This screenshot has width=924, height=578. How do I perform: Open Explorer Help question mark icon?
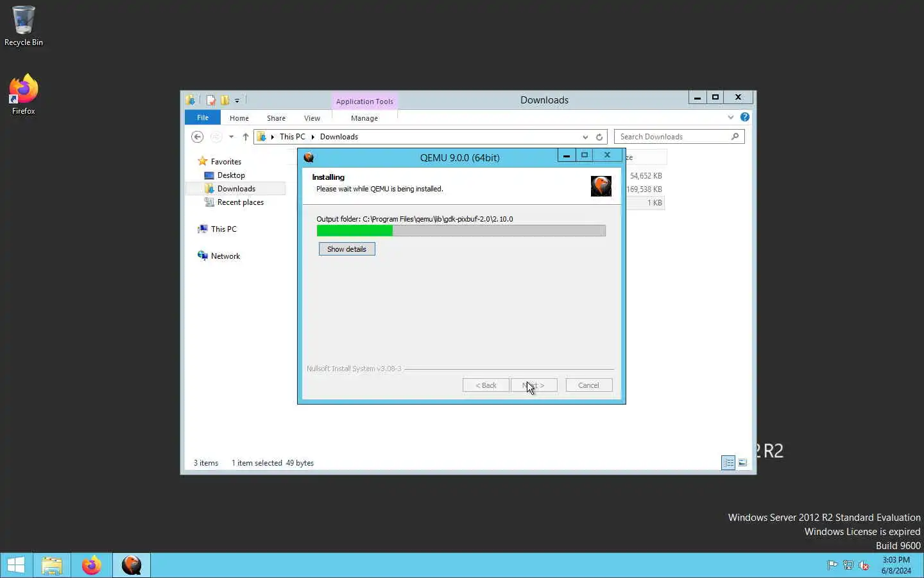[744, 117]
